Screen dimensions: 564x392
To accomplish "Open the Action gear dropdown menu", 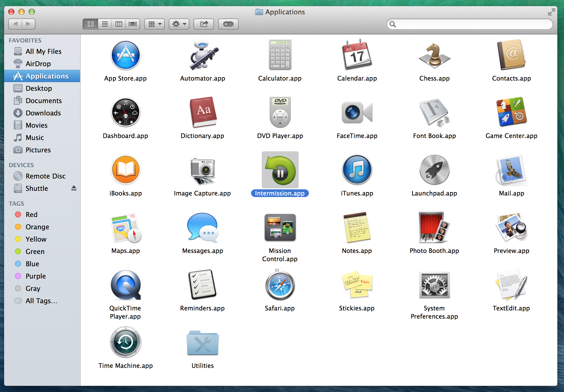I will (179, 24).
